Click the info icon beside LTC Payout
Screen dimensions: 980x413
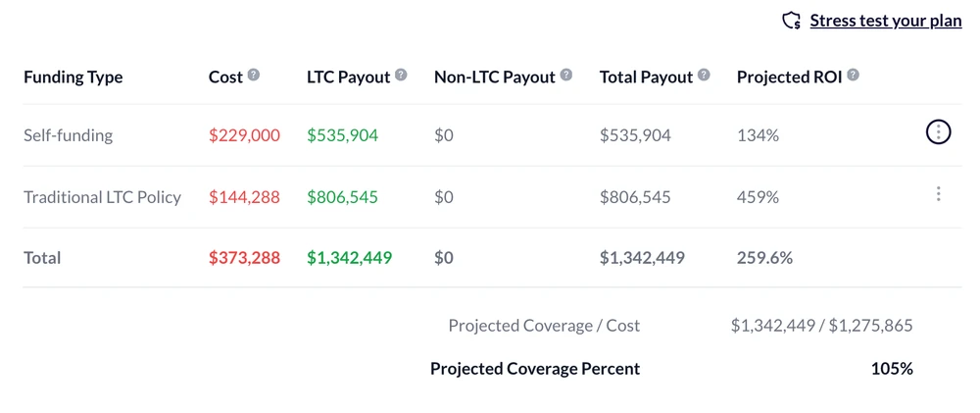click(401, 75)
